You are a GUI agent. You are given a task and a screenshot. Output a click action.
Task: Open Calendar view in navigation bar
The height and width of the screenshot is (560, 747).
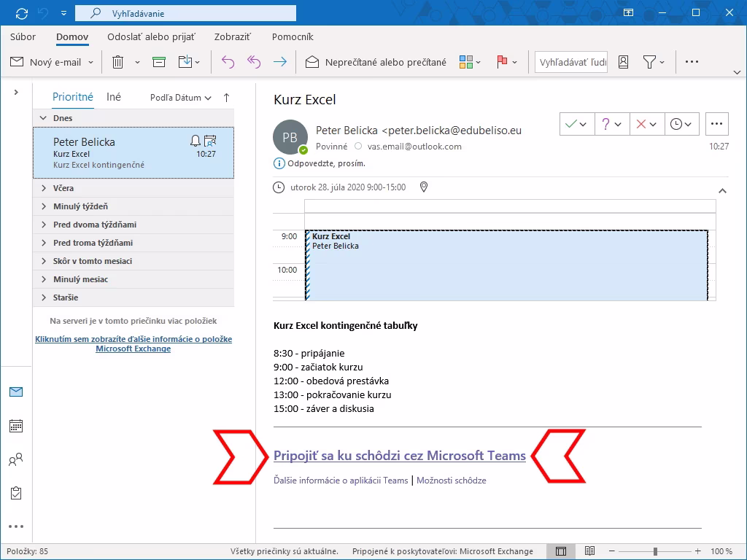click(16, 426)
